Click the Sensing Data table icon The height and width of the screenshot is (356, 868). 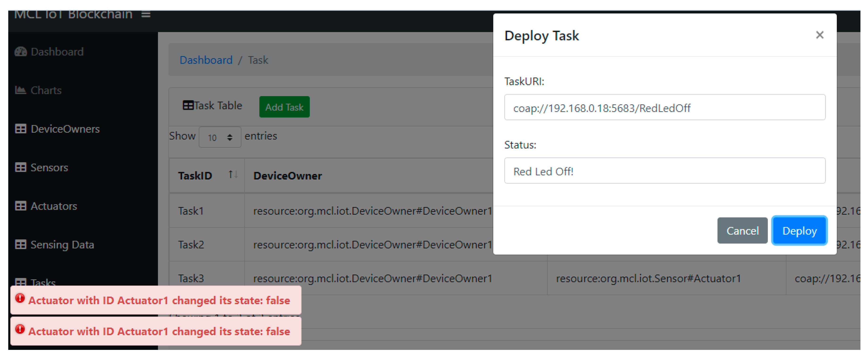click(x=21, y=245)
